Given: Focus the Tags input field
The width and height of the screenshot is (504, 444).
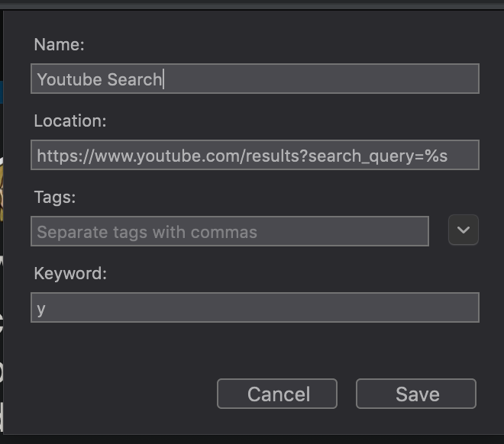Looking at the screenshot, I should (230, 231).
